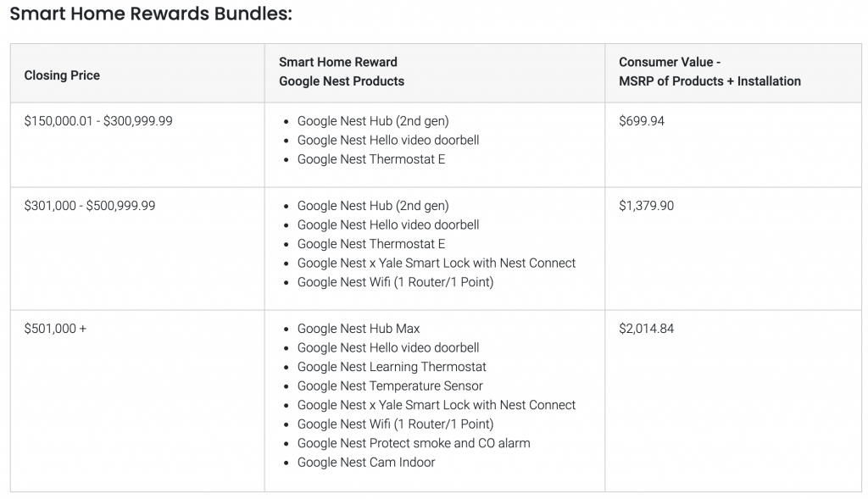Click the '$699.94' consumer value

[x=641, y=121]
